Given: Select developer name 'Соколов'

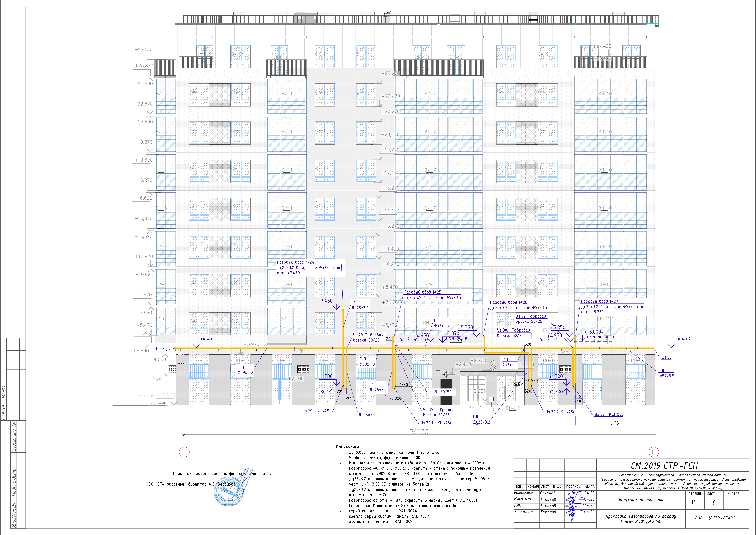Looking at the screenshot, I should (548, 493).
